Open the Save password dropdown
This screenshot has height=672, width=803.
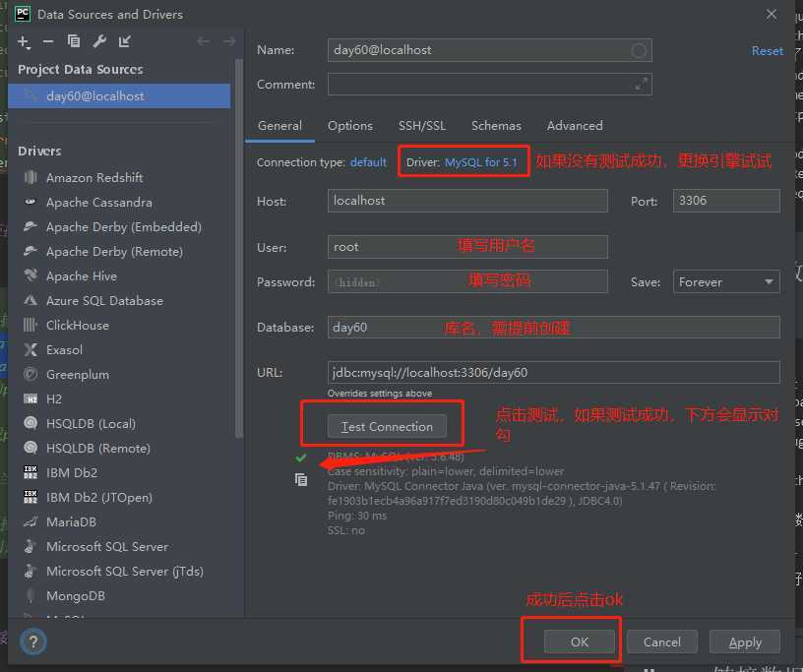coord(726,281)
